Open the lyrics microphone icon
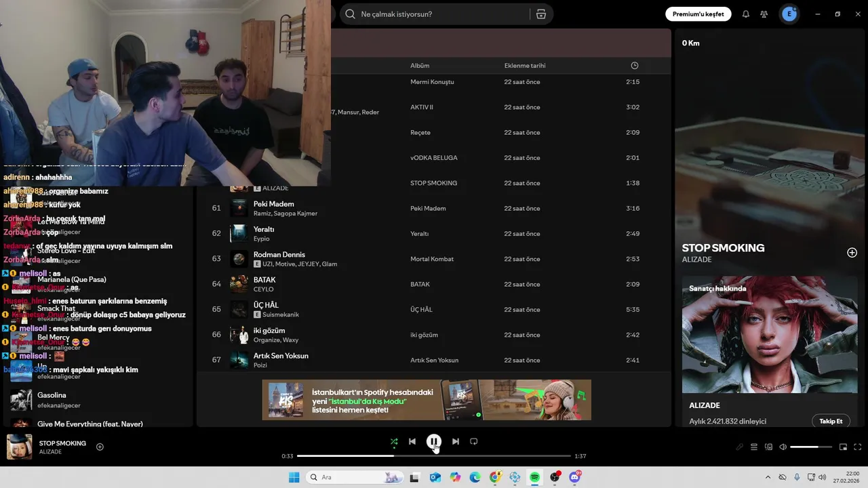The height and width of the screenshot is (488, 868). [x=739, y=447]
